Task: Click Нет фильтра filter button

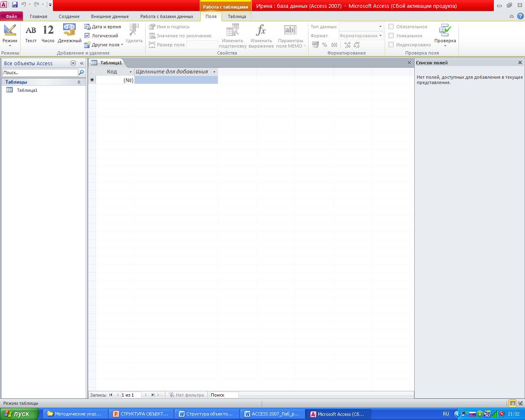Action: [186, 395]
